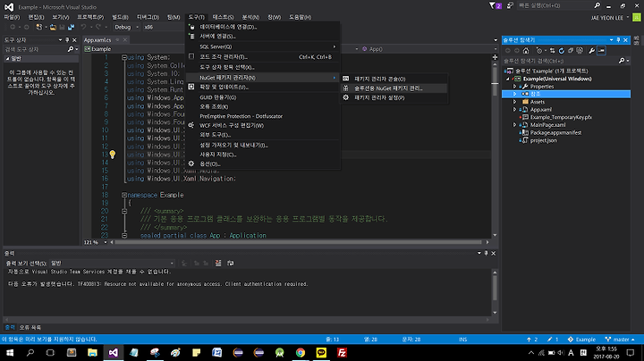Image resolution: width=644 pixels, height=361 pixels.
Task: Click the PreEmptive Protection - Dotfuscator menu item
Action: click(x=263, y=116)
